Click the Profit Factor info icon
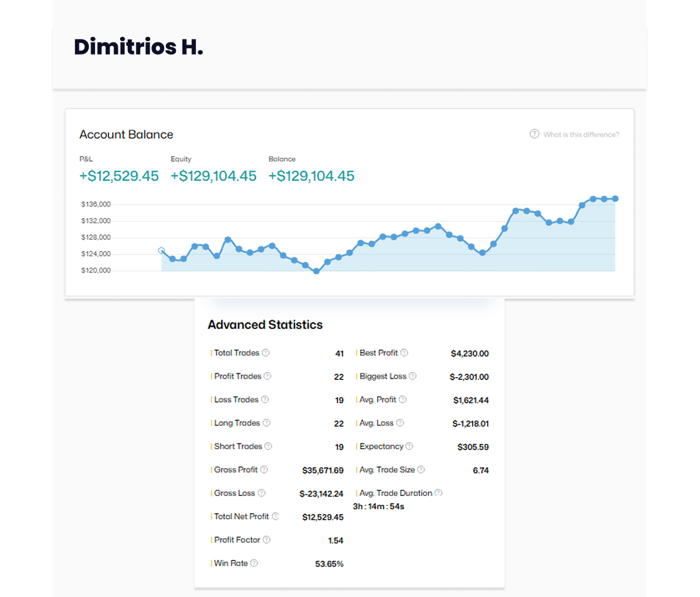Image resolution: width=700 pixels, height=597 pixels. click(x=267, y=540)
